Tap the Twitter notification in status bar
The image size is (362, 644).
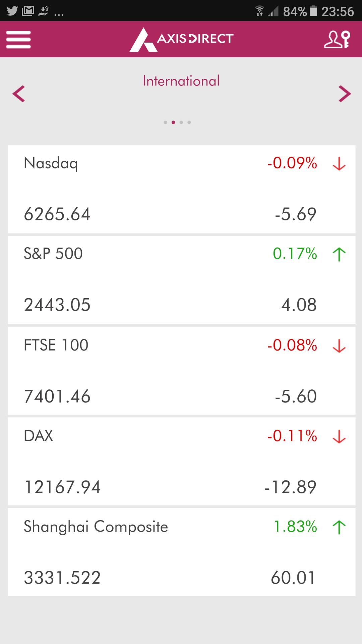12,11
